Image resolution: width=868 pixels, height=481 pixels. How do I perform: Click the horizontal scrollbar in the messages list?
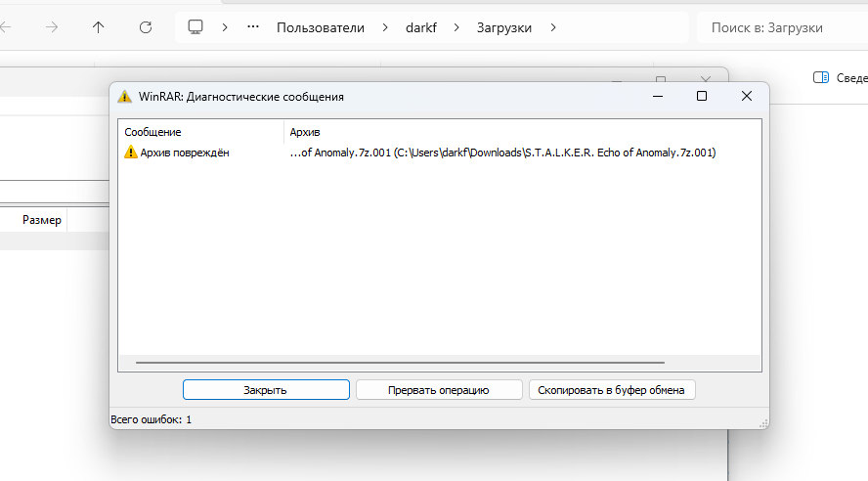coord(400,363)
